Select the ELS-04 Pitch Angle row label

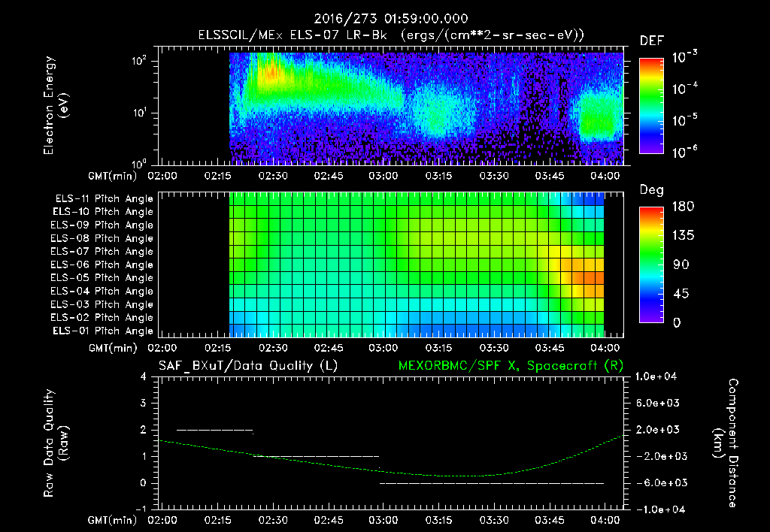coord(102,292)
